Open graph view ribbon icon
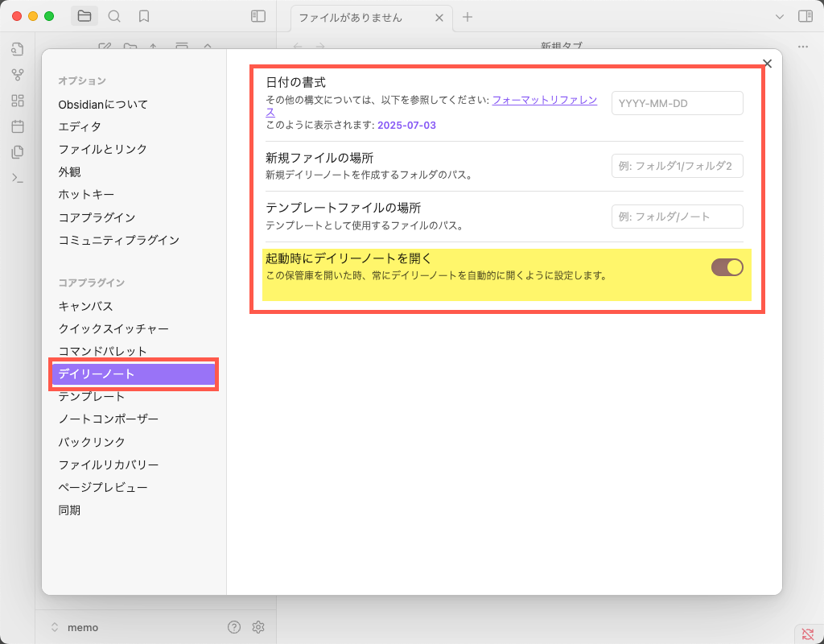This screenshot has width=824, height=644. coord(18,75)
